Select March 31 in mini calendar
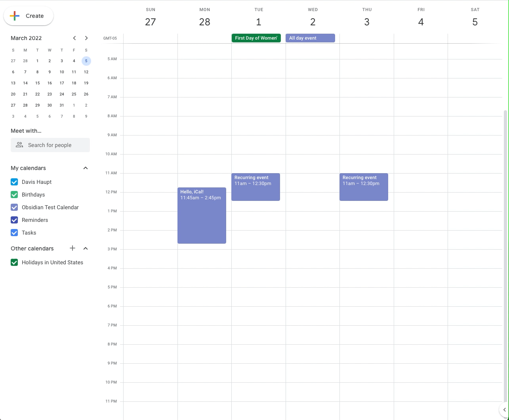Viewport: 509px width, 420px height. 62,105
